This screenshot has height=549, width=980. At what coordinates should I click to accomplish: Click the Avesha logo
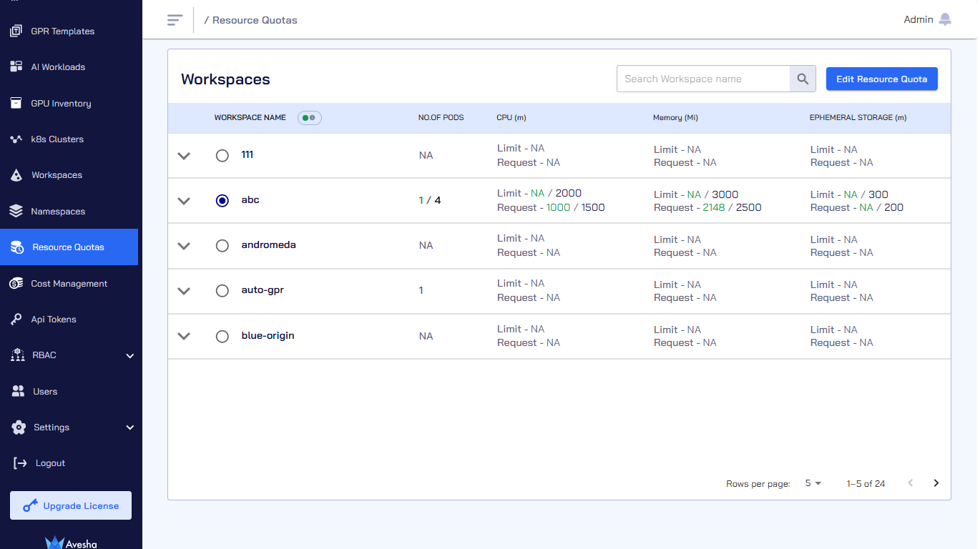71,543
